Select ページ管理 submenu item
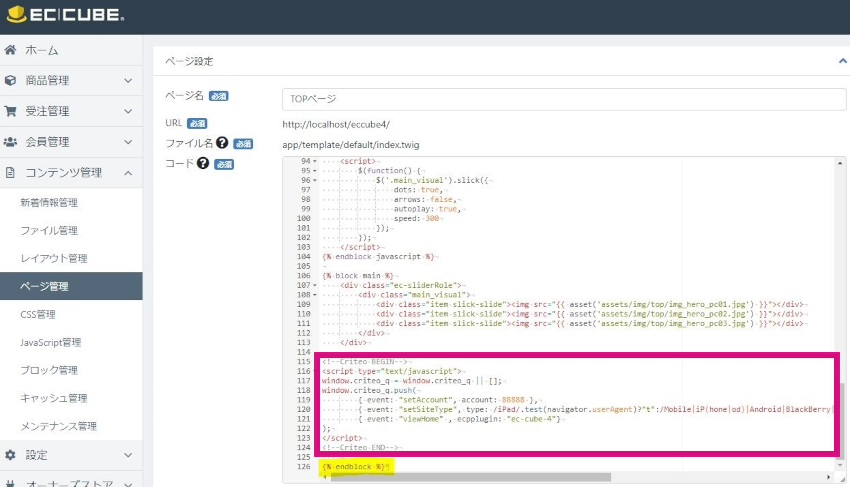 (x=71, y=286)
